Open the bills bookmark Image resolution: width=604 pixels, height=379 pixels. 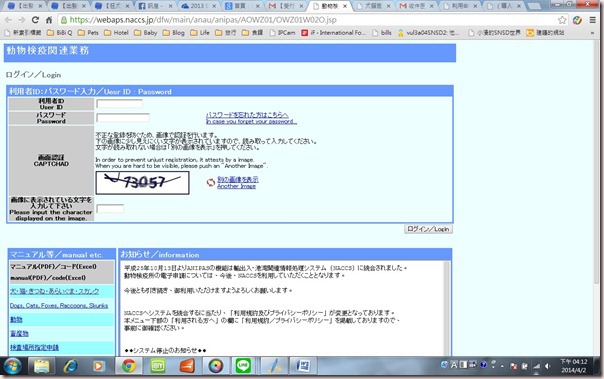coord(382,33)
